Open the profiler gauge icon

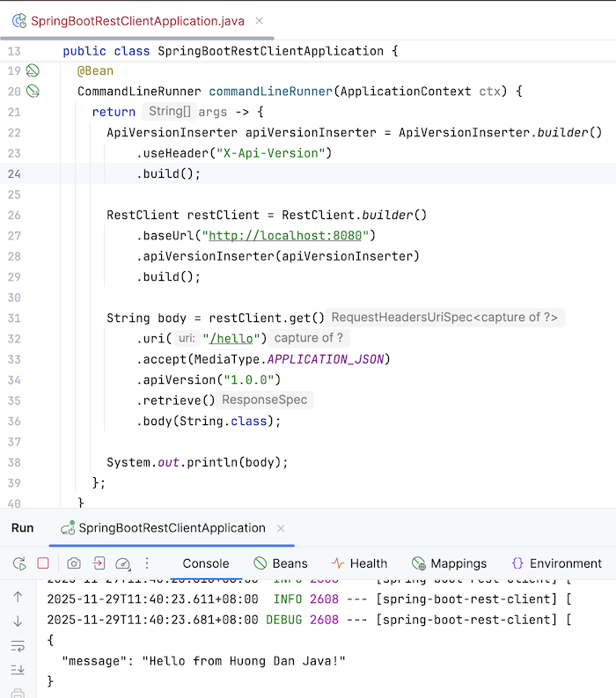click(x=123, y=563)
